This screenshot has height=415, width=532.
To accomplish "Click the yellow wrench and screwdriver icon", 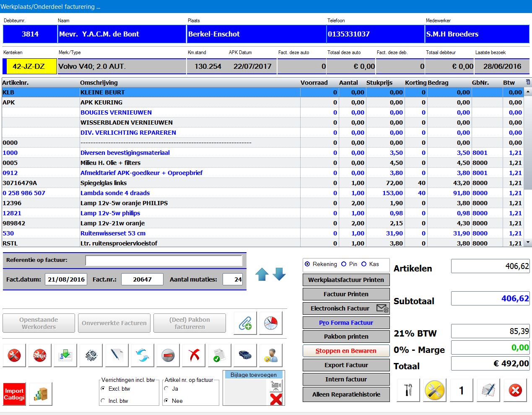I will 434,390.
